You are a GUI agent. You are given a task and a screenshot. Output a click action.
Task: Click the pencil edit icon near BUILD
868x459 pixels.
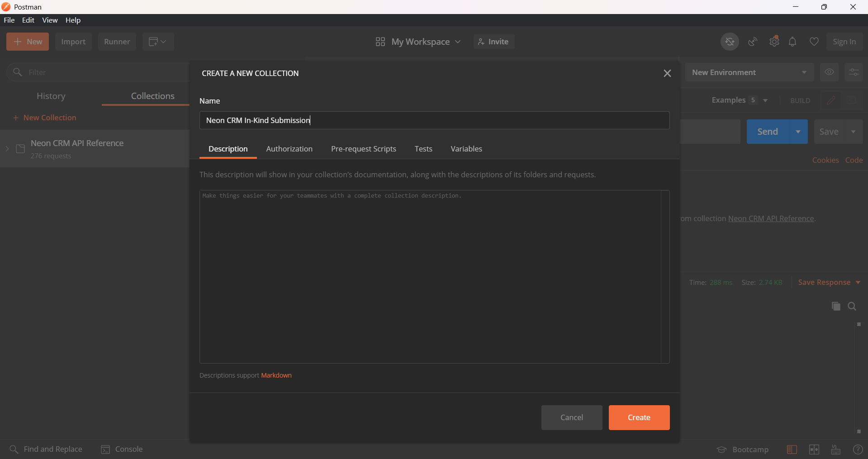point(831,100)
